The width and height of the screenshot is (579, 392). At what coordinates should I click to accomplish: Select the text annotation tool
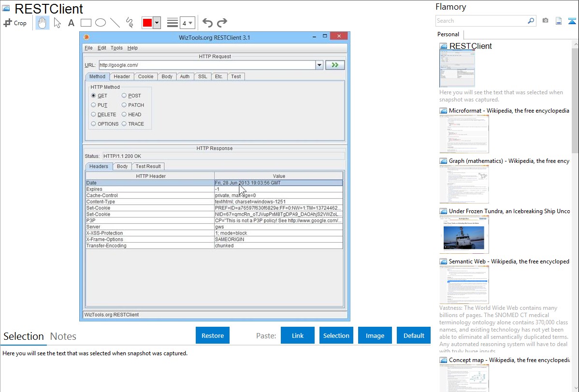coord(71,23)
